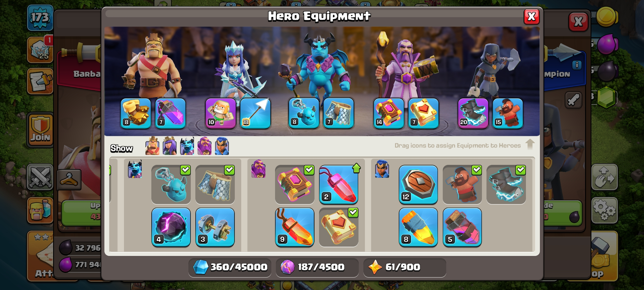Filter equipment by Barbarian King

click(x=152, y=146)
